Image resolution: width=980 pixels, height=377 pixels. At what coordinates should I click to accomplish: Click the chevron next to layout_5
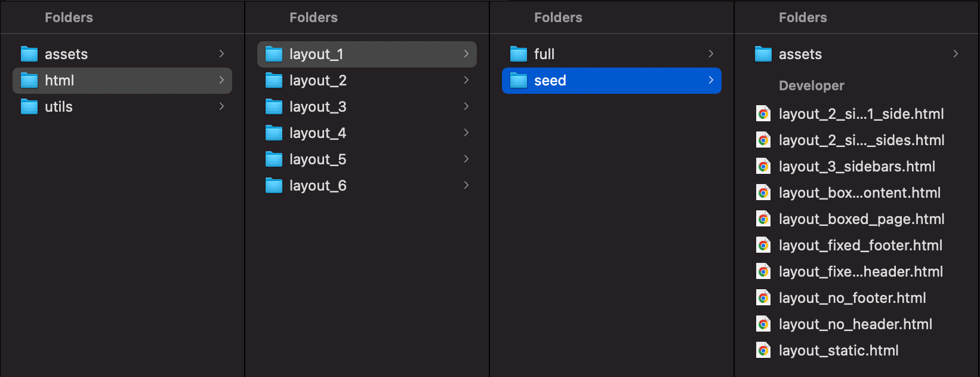click(466, 159)
